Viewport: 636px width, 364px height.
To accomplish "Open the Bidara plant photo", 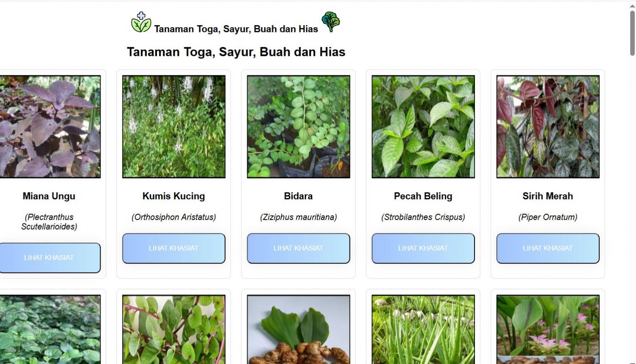I will click(299, 127).
